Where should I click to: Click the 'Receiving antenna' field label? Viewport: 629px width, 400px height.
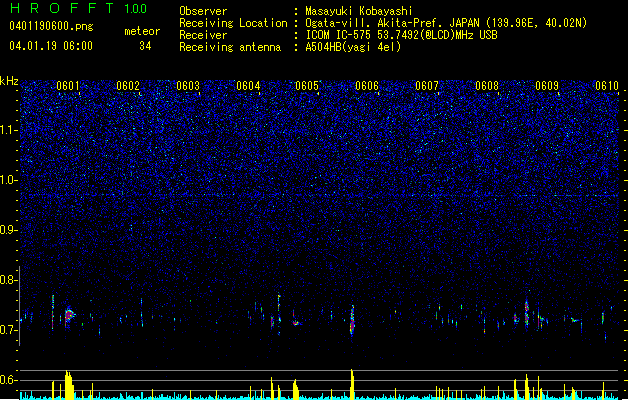pyautogui.click(x=230, y=47)
